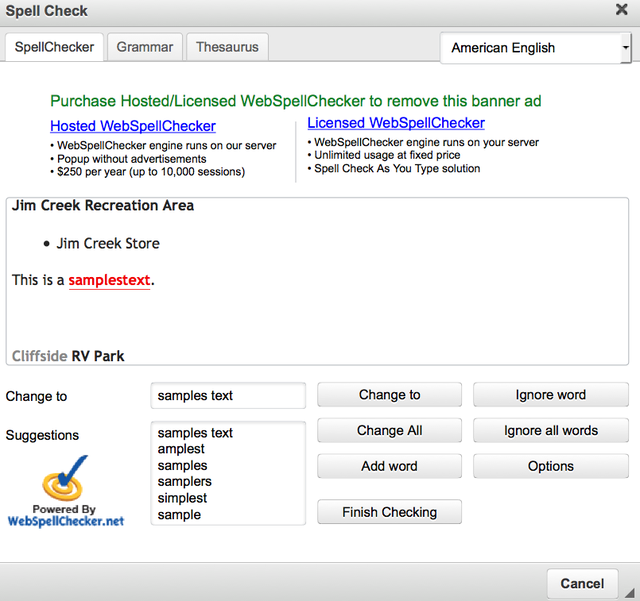Image resolution: width=640 pixels, height=601 pixels.
Task: Switch to the SpellChecker tab
Action: click(54, 47)
